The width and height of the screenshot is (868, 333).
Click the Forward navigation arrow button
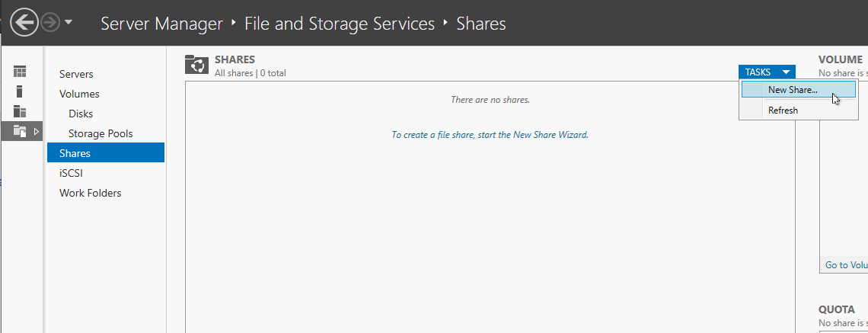50,23
